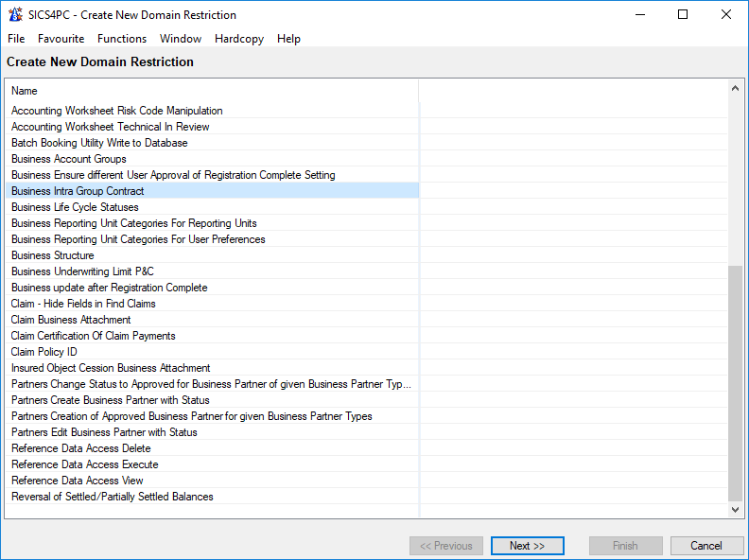Select Business Intra Group Contract row
Image resolution: width=749 pixels, height=560 pixels.
coord(78,191)
